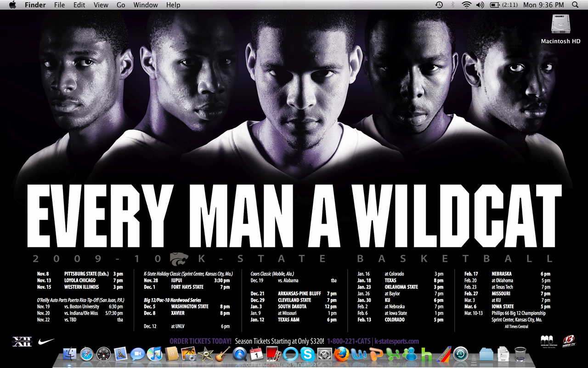Open the DOC documents stack in Dock
The height and width of the screenshot is (368, 588).
coord(503,354)
